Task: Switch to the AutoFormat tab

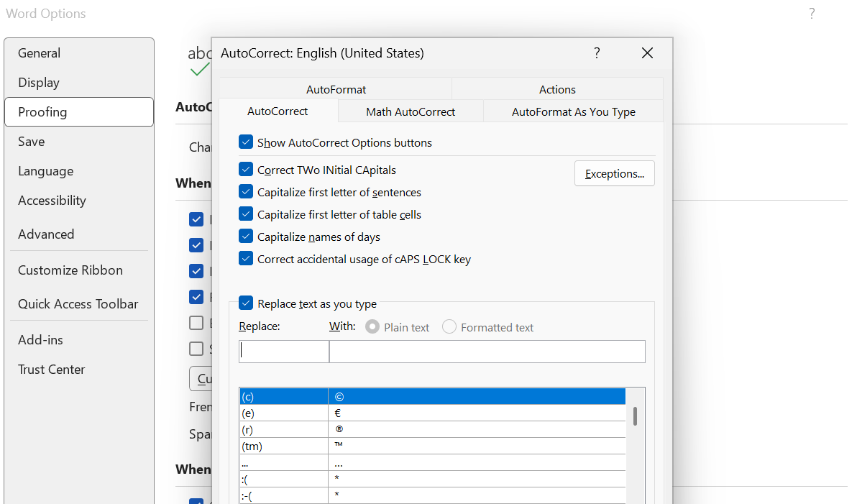Action: (x=336, y=89)
